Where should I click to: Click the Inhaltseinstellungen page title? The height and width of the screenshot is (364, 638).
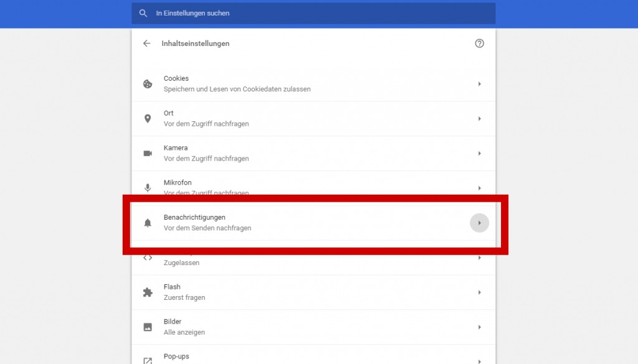(196, 44)
